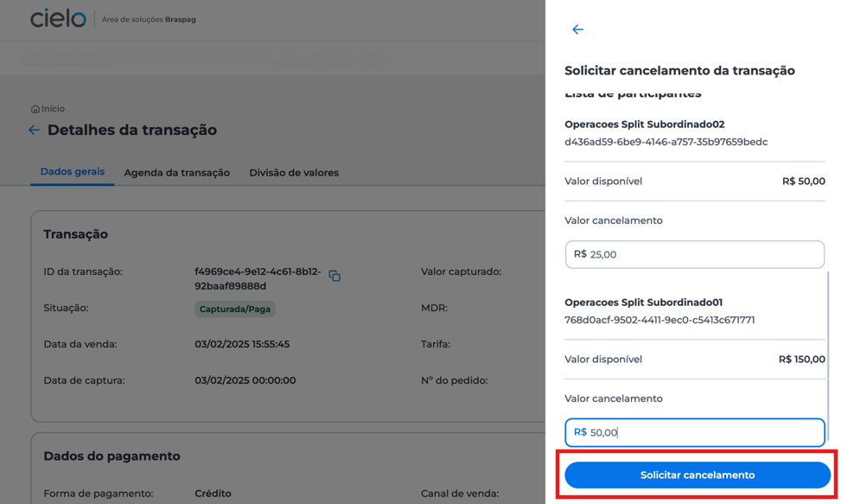Click Solicitar cancelamento button
854x504 pixels.
tap(698, 475)
